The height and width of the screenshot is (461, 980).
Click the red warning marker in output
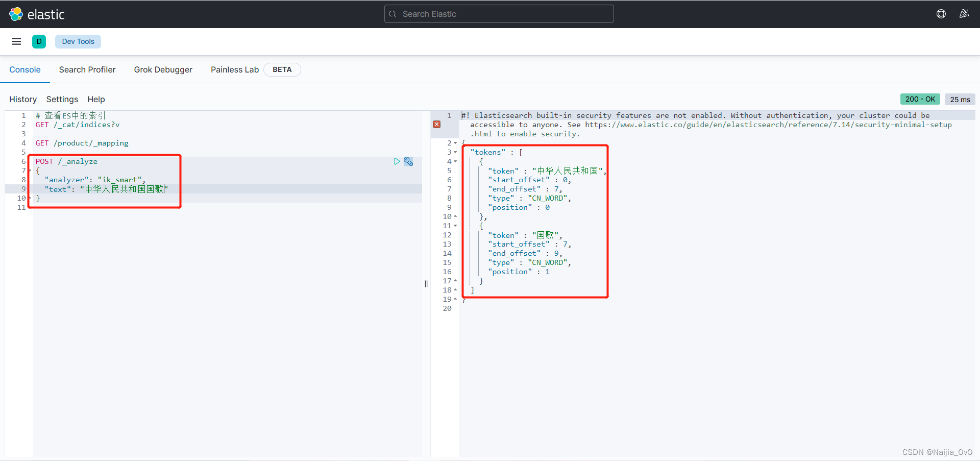pyautogui.click(x=437, y=124)
